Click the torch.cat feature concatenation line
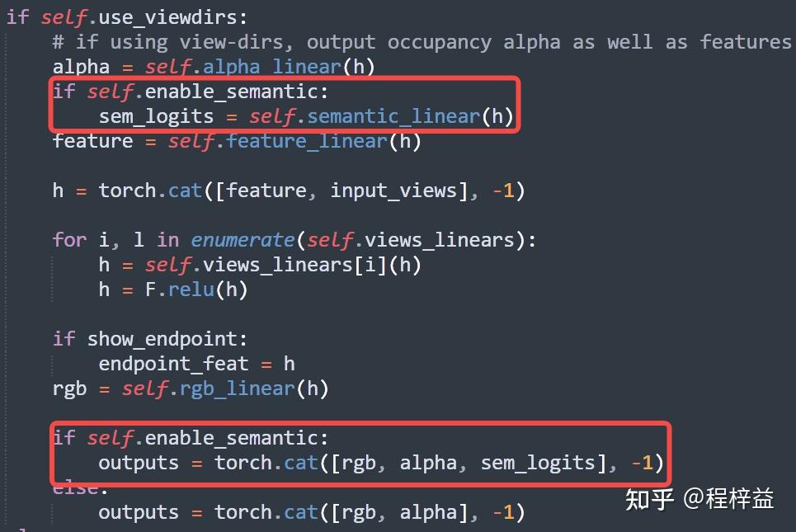This screenshot has height=532, width=796. pyautogui.click(x=289, y=191)
